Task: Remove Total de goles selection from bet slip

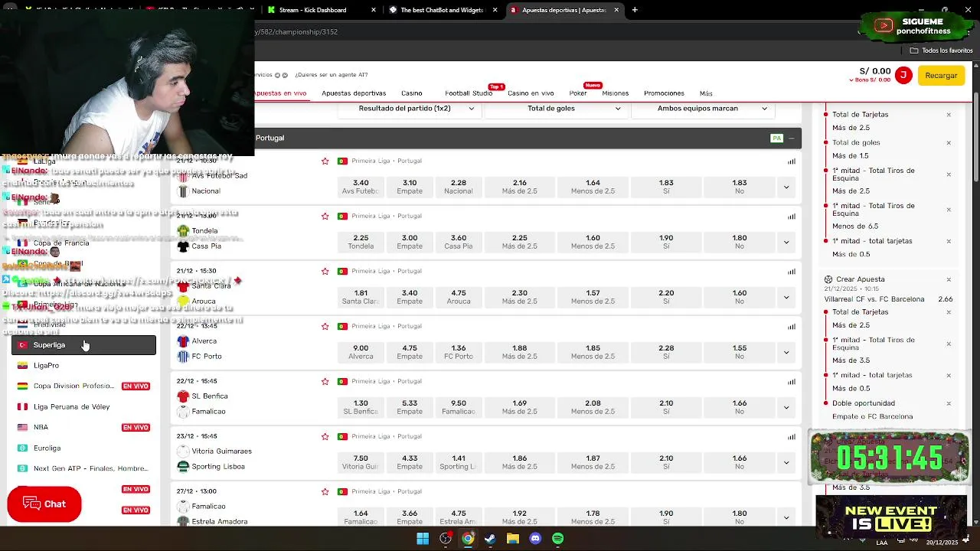Action: 949,142
